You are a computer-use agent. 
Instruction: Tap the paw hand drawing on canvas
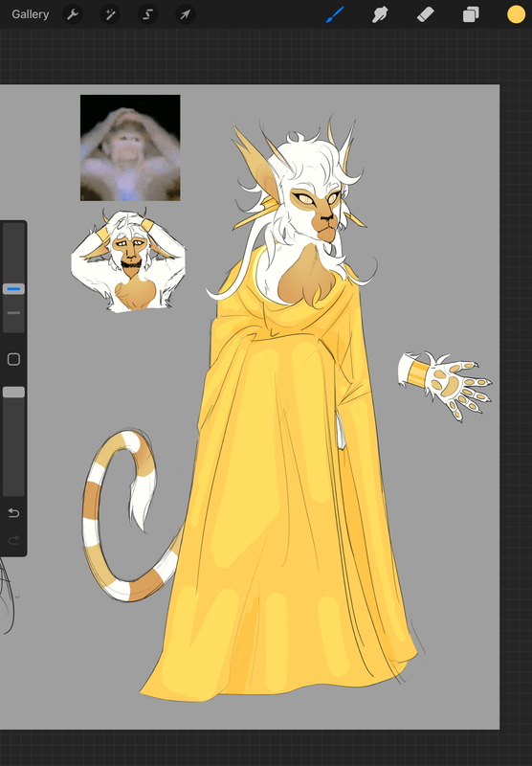(445, 385)
